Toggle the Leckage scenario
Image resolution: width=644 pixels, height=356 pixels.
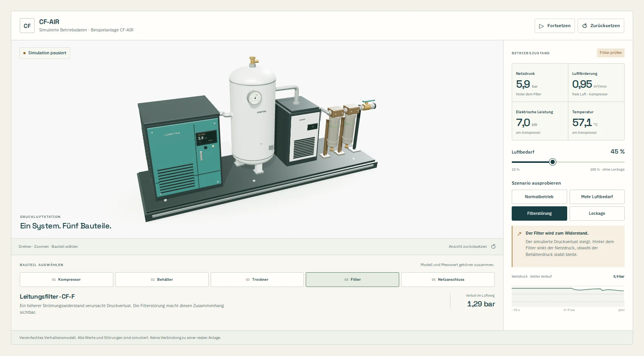click(597, 213)
